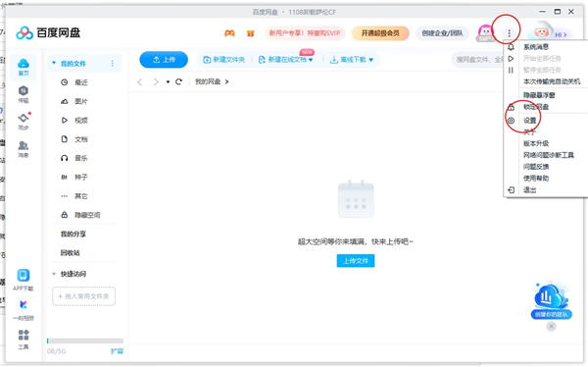The width and height of the screenshot is (588, 367).
Task: Click the blue 上传 upload button
Action: tap(164, 60)
